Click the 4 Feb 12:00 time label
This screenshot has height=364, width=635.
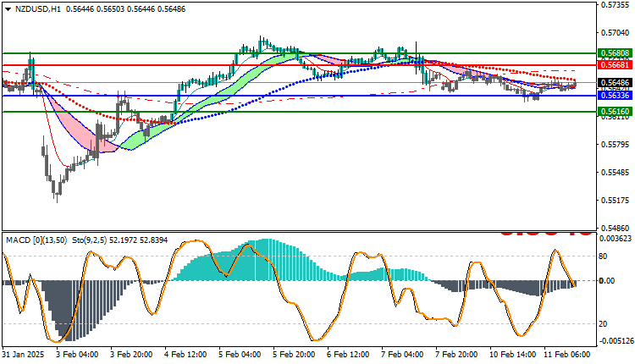[x=185, y=355]
